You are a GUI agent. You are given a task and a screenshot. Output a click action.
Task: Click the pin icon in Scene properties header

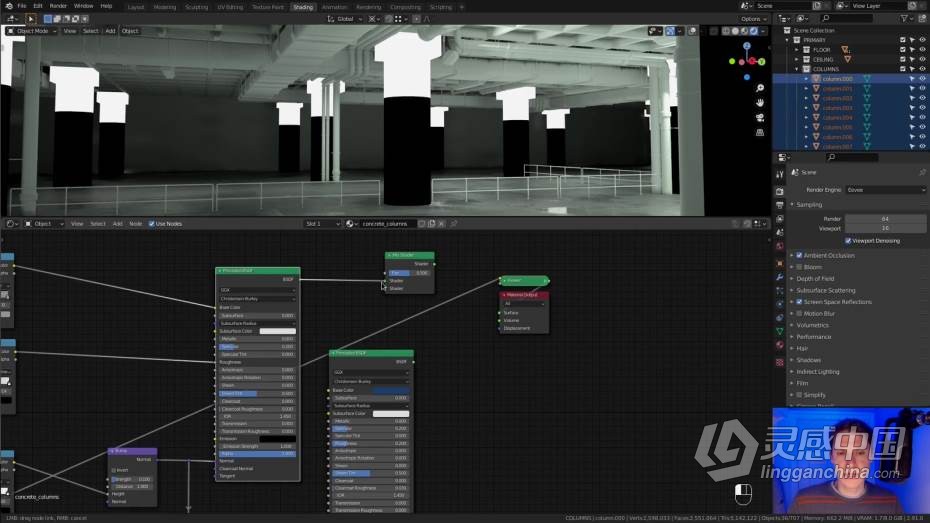click(922, 172)
